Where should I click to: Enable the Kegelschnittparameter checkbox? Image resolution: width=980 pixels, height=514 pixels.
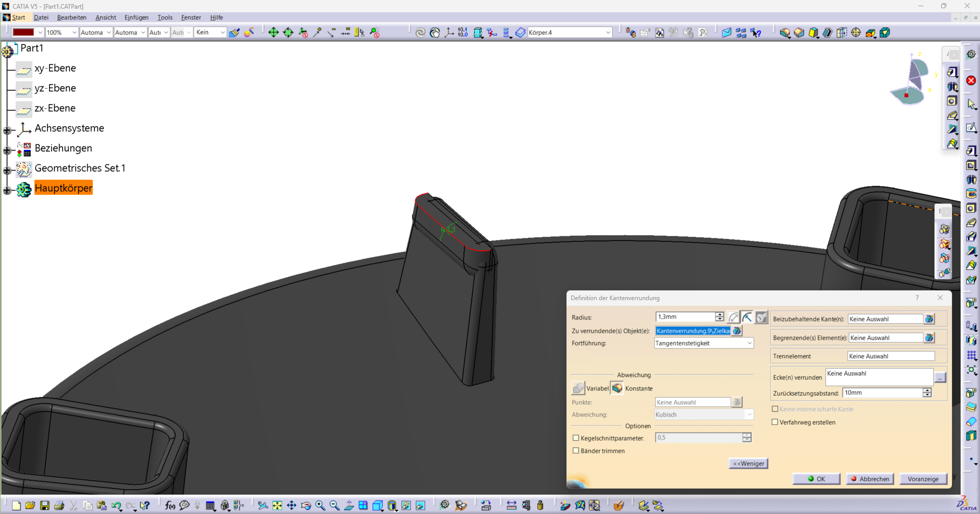click(x=576, y=438)
